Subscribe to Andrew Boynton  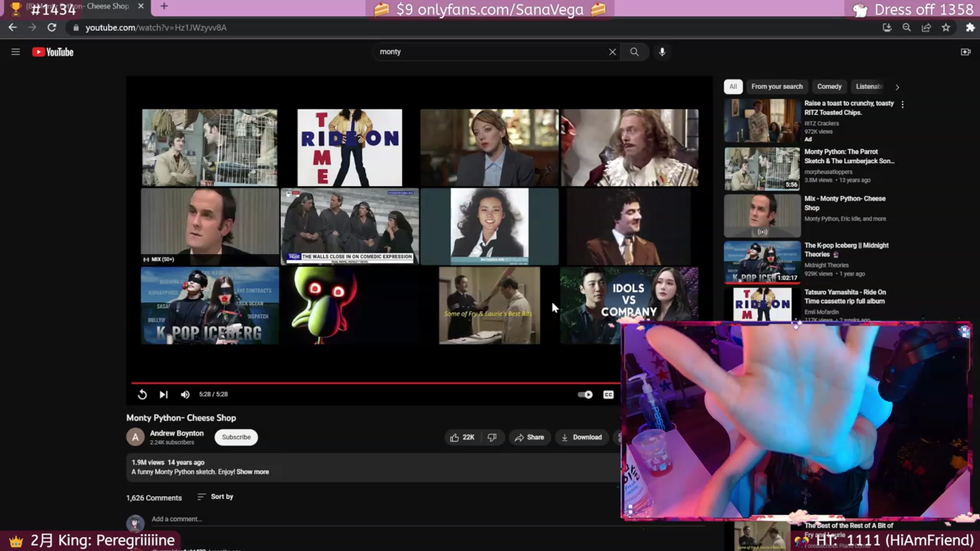[x=236, y=437]
